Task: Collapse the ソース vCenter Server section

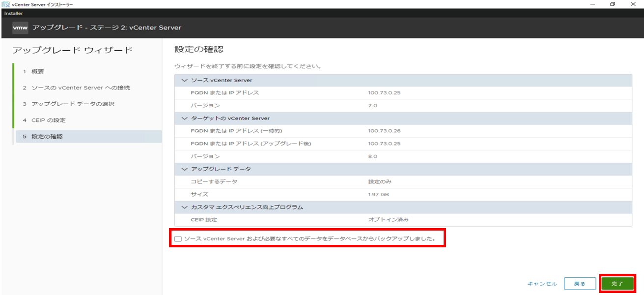Action: (185, 80)
